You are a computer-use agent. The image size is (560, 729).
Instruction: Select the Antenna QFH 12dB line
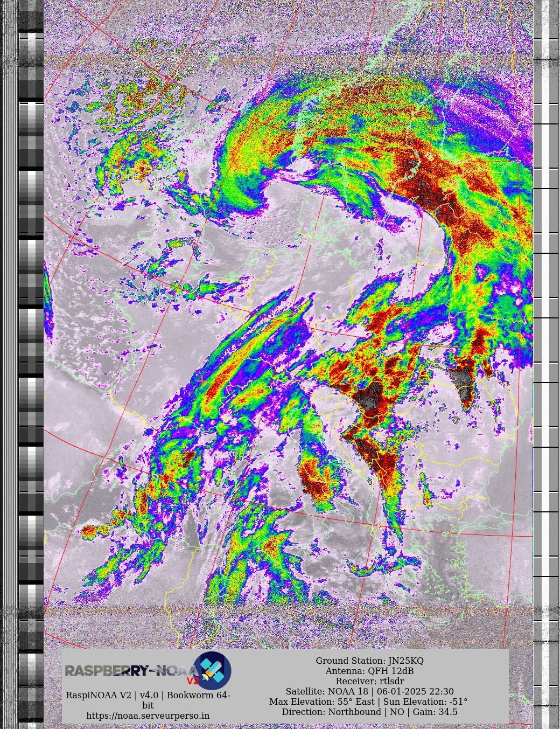(369, 671)
